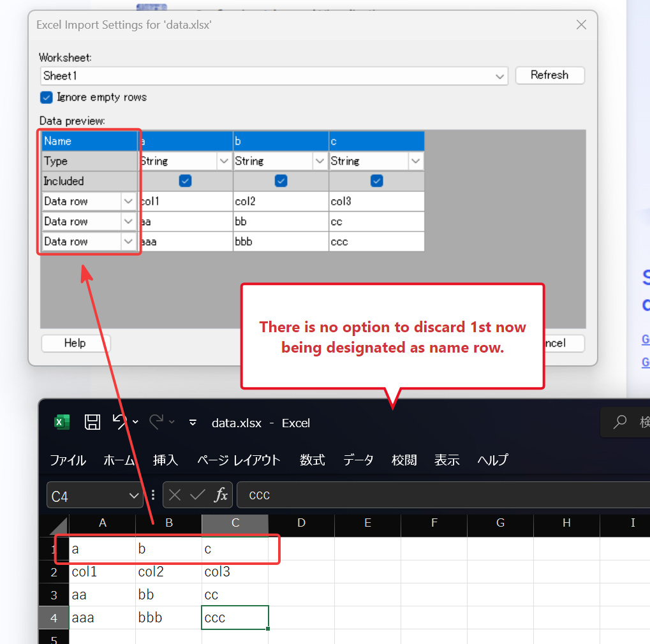This screenshot has width=650, height=644.
Task: Open the ヘルプ ribbon tab
Action: (492, 460)
